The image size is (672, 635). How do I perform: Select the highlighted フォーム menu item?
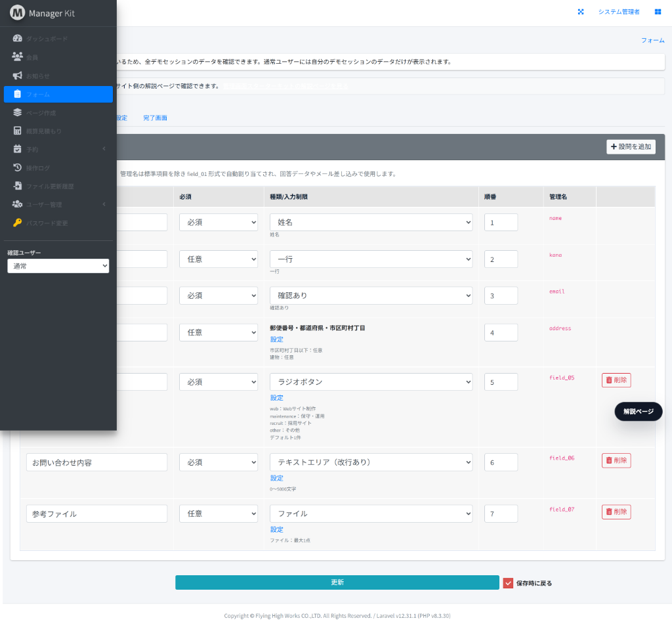pyautogui.click(x=58, y=95)
